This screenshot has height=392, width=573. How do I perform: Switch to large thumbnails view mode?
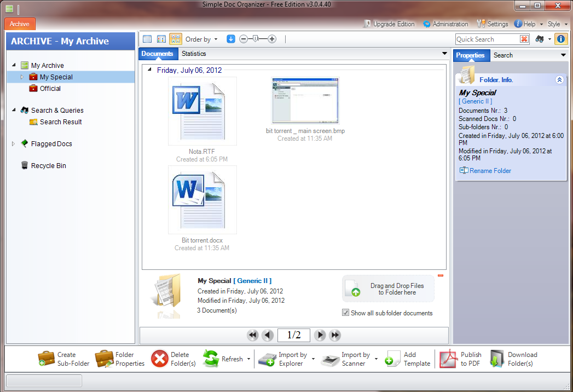click(175, 39)
